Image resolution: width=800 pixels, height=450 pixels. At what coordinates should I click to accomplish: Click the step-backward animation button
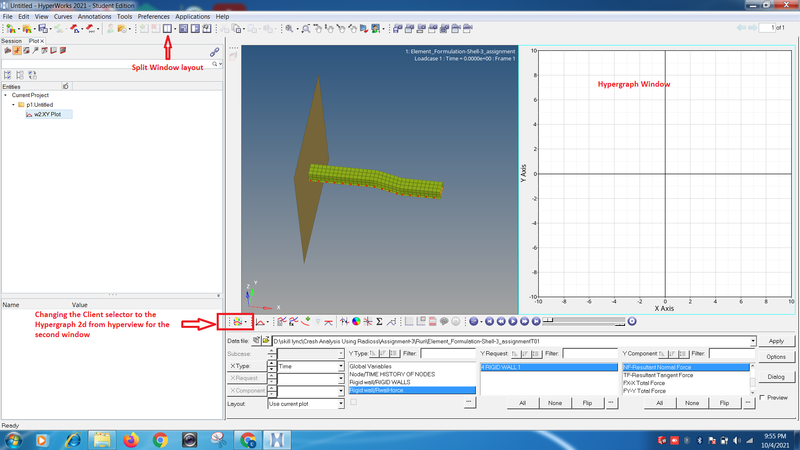(x=501, y=321)
